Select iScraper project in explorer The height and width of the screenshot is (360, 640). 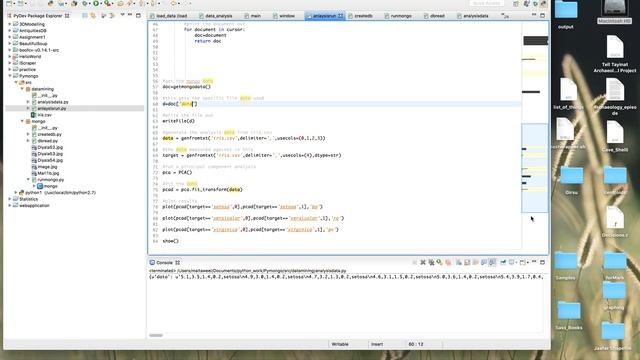pos(27,63)
